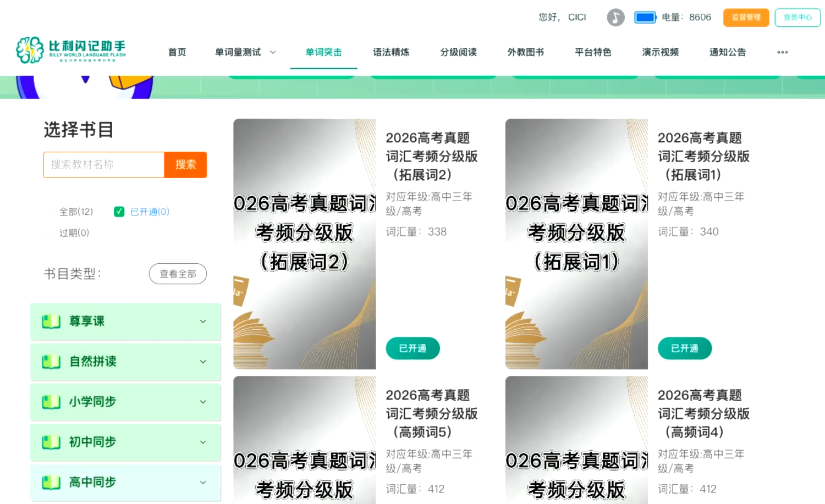Focus the 搜索教材名称 input field
Viewport: 825px width, 504px height.
tap(104, 164)
